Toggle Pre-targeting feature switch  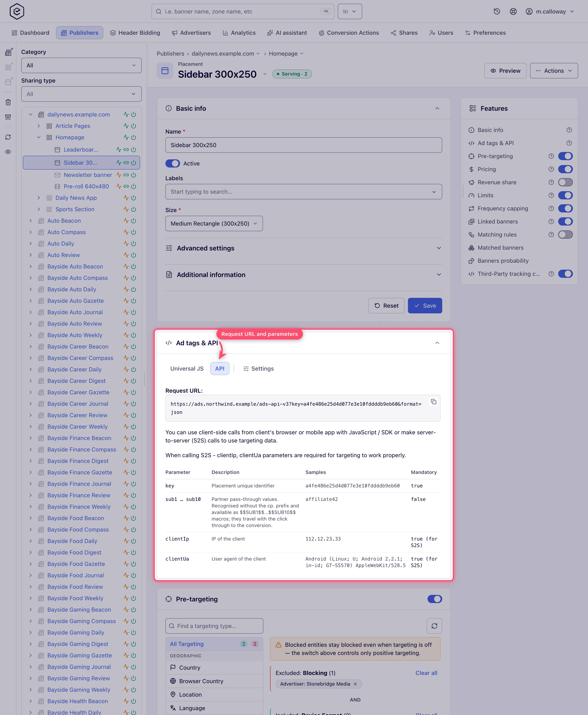tap(565, 156)
